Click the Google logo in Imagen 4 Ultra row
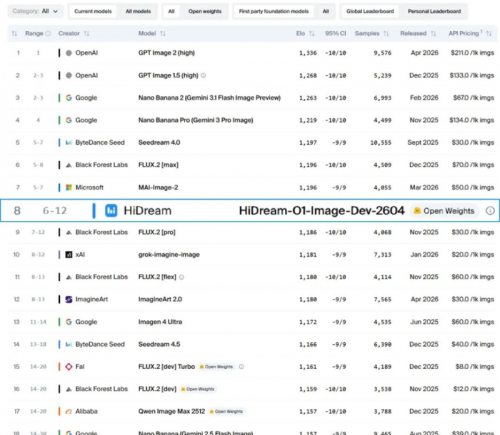The width and height of the screenshot is (500, 435). (69, 322)
